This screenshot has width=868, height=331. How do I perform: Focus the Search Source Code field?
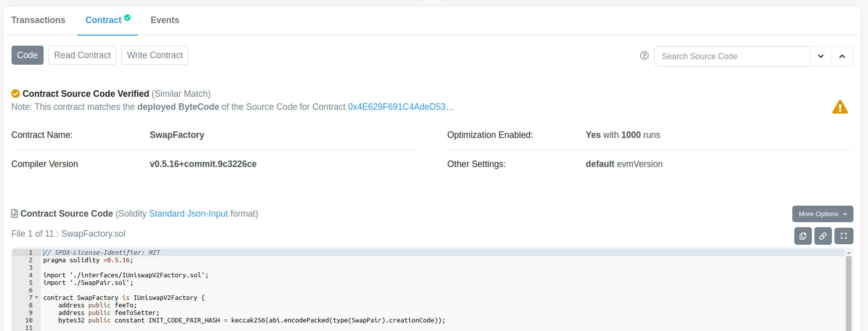click(732, 56)
